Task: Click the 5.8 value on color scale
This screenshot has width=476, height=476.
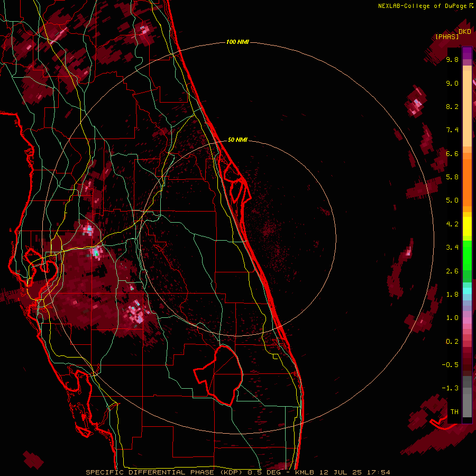Action: coord(452,177)
